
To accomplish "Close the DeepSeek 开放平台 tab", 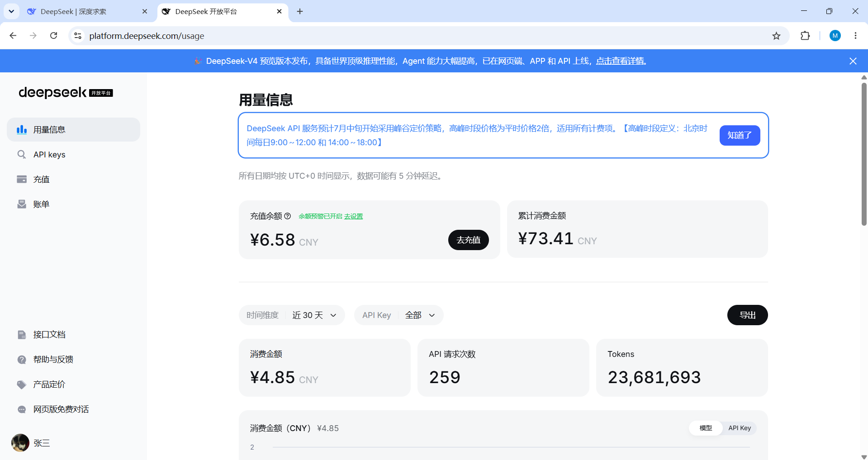I will coord(280,12).
